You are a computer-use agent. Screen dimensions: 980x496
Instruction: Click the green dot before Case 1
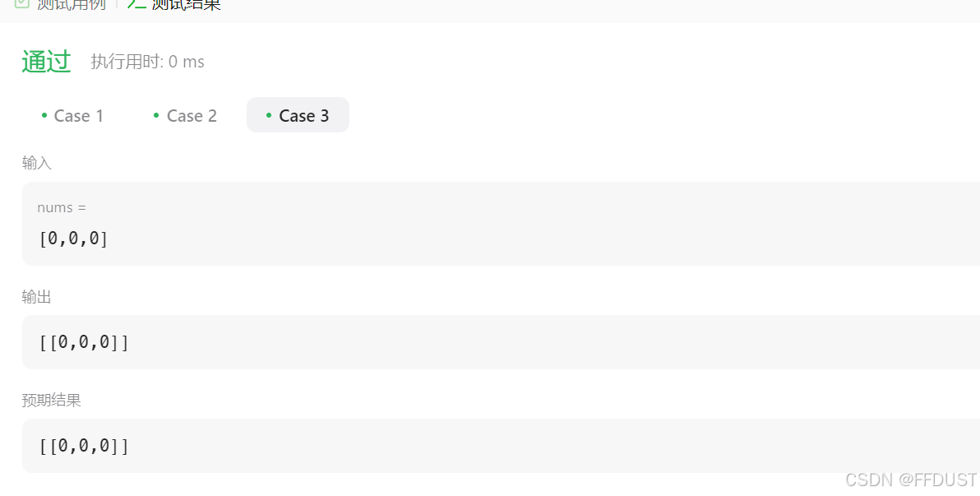tap(44, 115)
